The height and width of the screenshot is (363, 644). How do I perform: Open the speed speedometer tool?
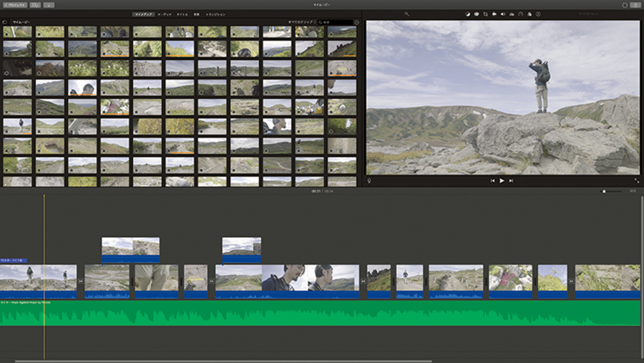(520, 14)
